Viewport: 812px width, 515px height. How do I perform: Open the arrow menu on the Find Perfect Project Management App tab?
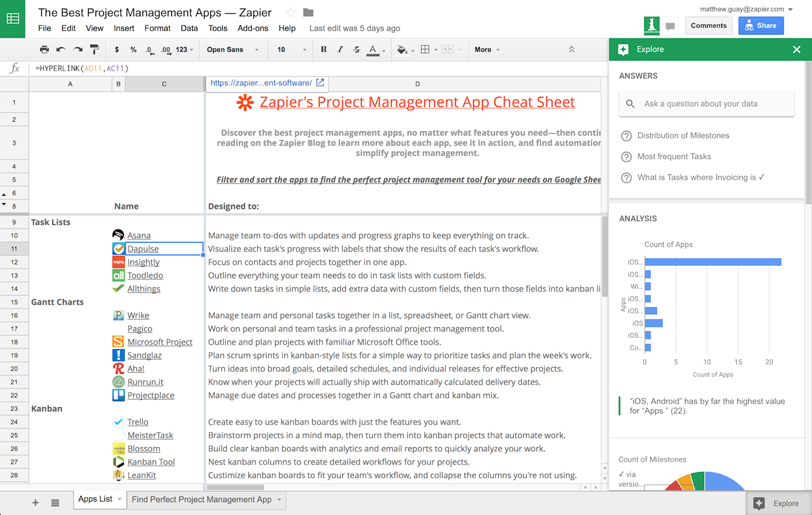click(279, 499)
